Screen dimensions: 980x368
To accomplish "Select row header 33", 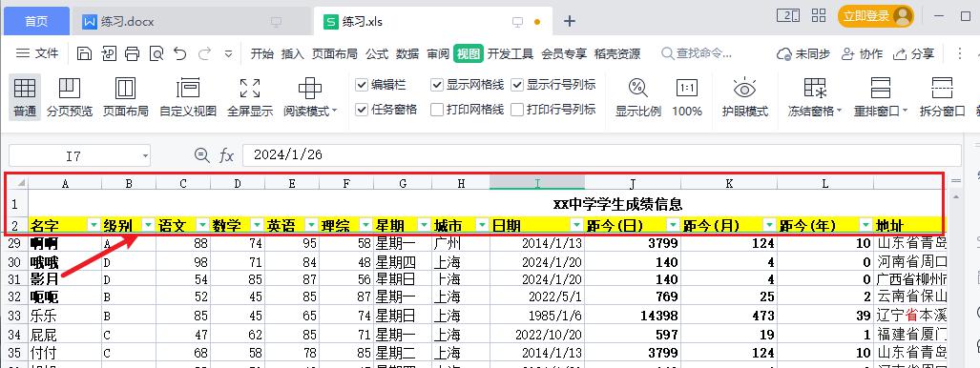I will 16,317.
